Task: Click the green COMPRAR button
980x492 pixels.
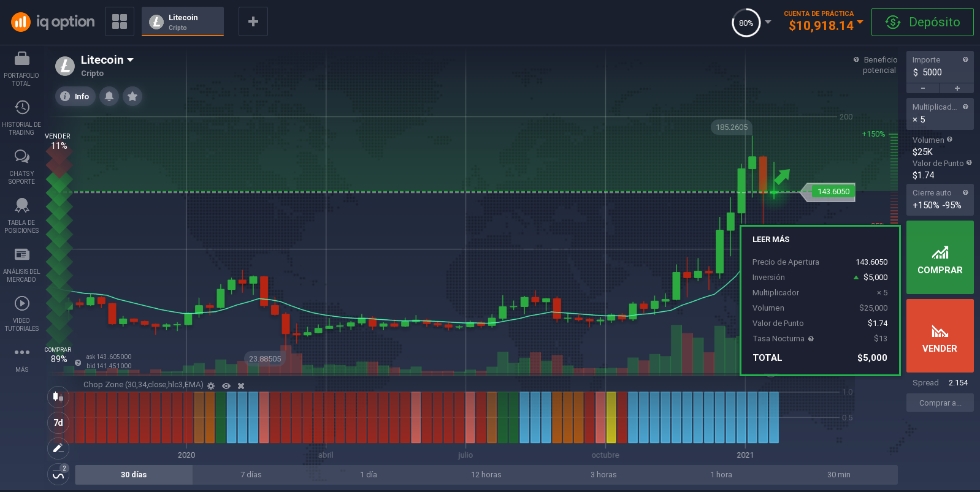Action: point(940,257)
